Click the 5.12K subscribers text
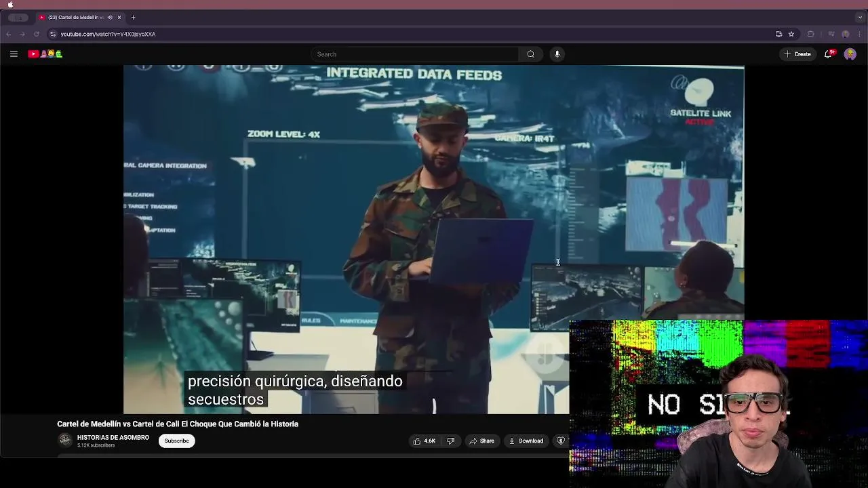The height and width of the screenshot is (488, 868). coord(96,445)
